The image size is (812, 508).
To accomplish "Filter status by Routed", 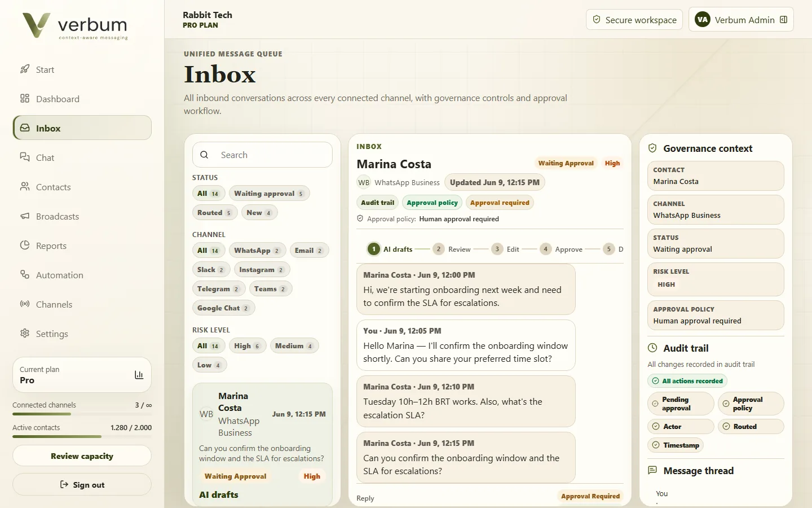I will pyautogui.click(x=214, y=213).
